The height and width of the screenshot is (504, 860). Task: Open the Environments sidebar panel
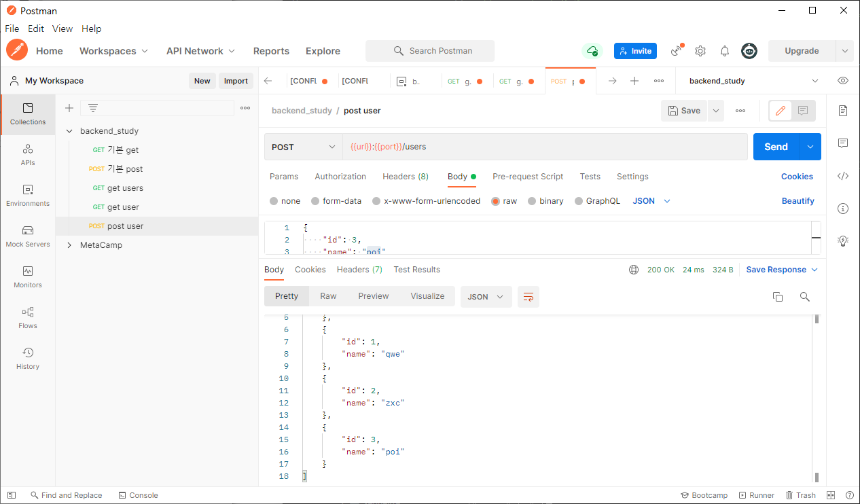(x=28, y=196)
